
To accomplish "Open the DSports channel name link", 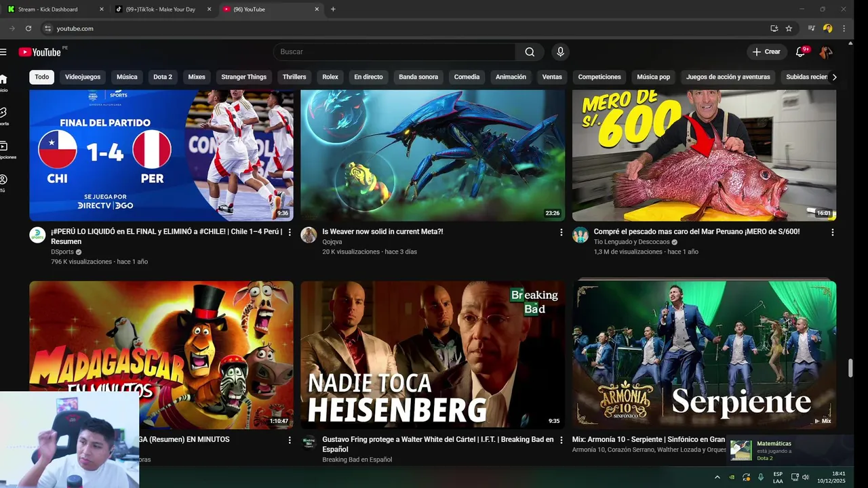I will point(62,252).
